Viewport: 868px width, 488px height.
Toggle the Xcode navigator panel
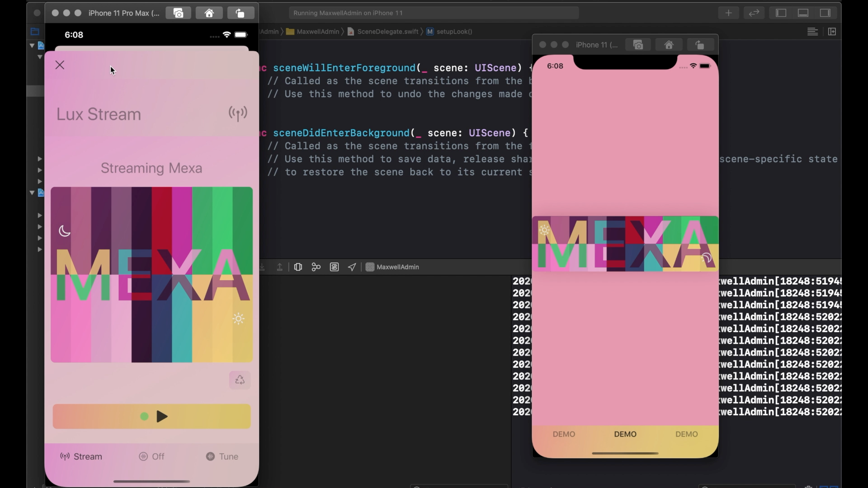coord(781,13)
